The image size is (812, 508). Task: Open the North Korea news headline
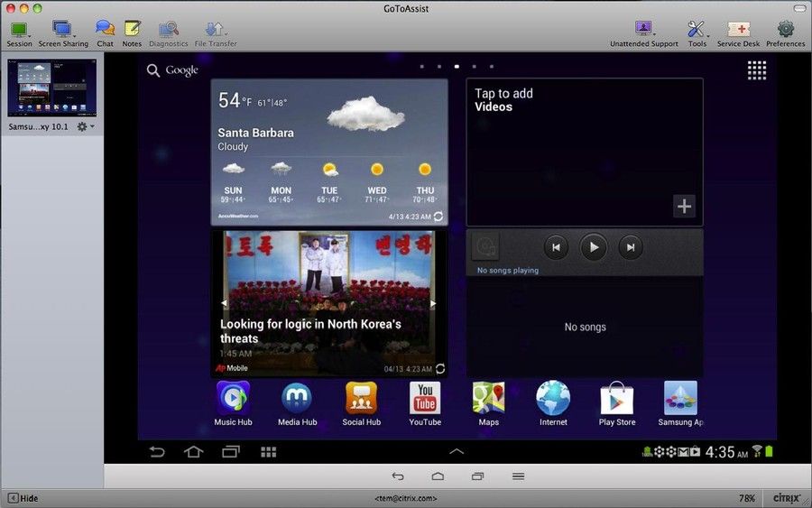(x=310, y=331)
